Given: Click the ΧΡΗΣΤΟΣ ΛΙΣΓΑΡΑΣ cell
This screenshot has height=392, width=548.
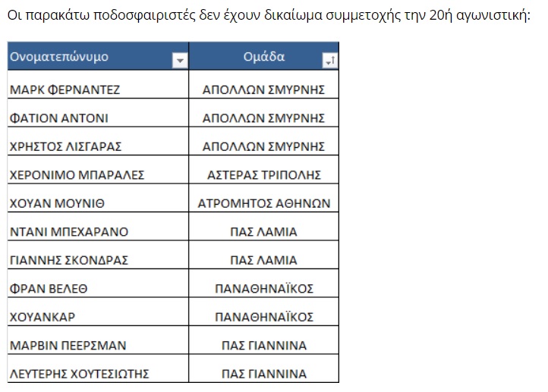Looking at the screenshot, I should click(x=98, y=141).
